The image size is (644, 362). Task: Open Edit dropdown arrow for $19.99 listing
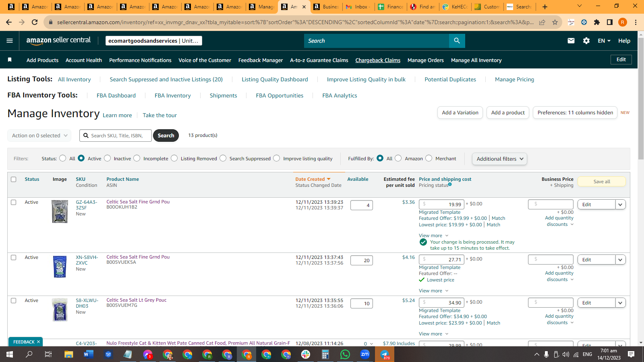(621, 205)
